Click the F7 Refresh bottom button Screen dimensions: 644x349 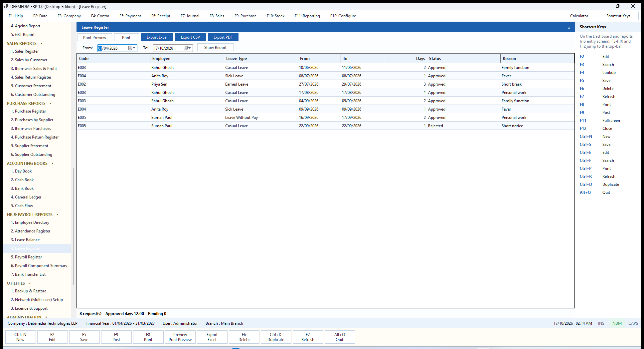coord(308,337)
